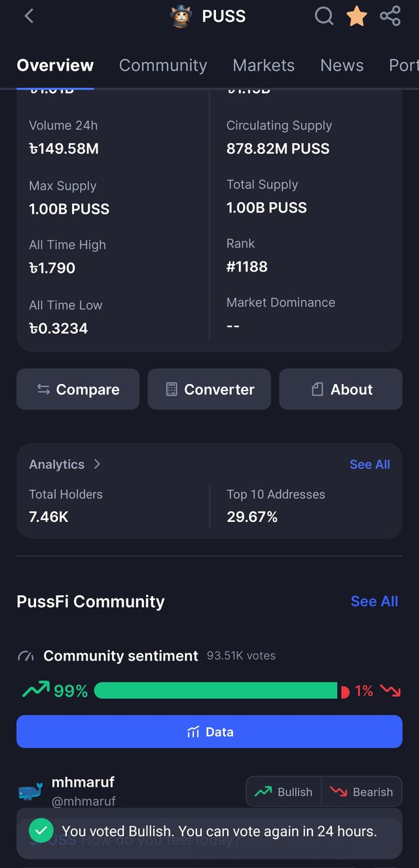Viewport: 419px width, 868px height.
Task: Open the Compare button
Action: (x=78, y=389)
